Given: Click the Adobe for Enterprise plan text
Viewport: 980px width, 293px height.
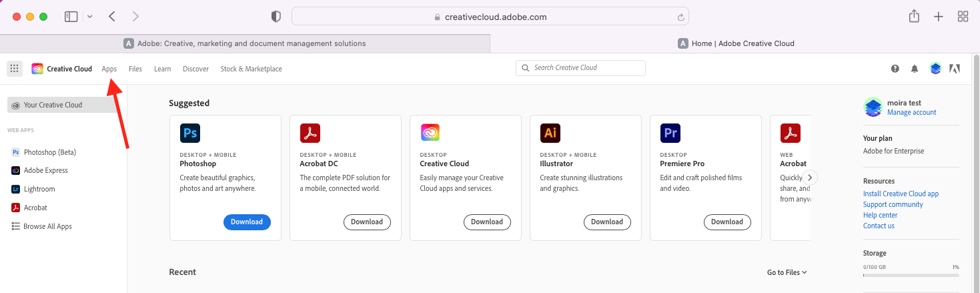Looking at the screenshot, I should pyautogui.click(x=894, y=151).
